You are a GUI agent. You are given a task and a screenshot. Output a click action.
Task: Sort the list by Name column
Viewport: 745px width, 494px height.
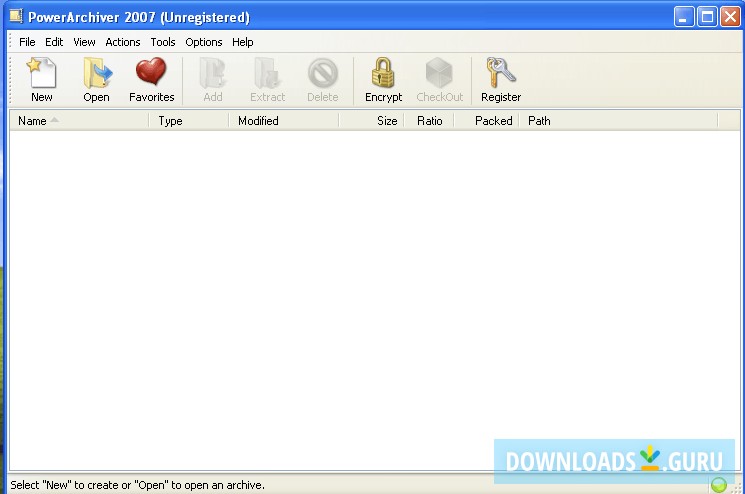79,121
